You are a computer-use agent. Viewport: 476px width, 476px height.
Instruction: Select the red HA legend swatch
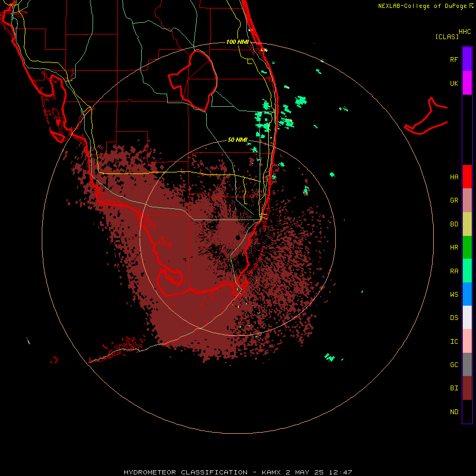(x=467, y=177)
